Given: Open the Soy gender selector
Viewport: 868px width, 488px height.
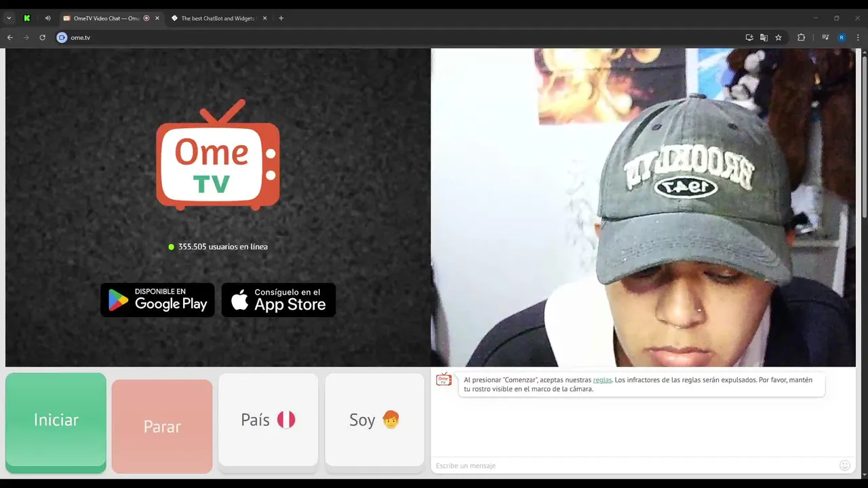Looking at the screenshot, I should (374, 422).
